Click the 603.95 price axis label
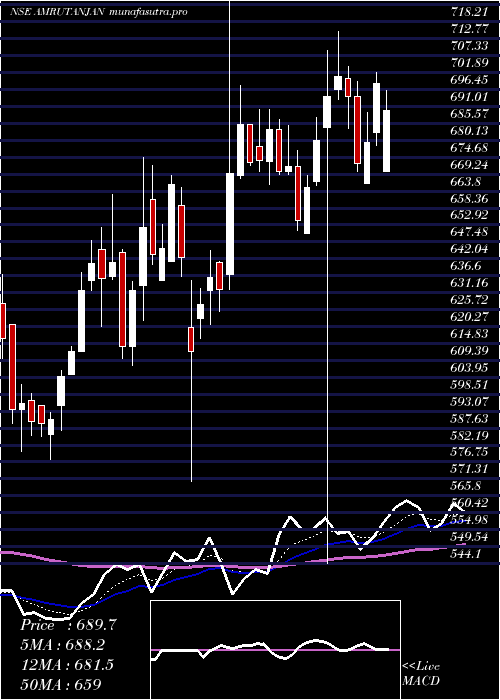This screenshot has height=700, width=500. (x=470, y=368)
